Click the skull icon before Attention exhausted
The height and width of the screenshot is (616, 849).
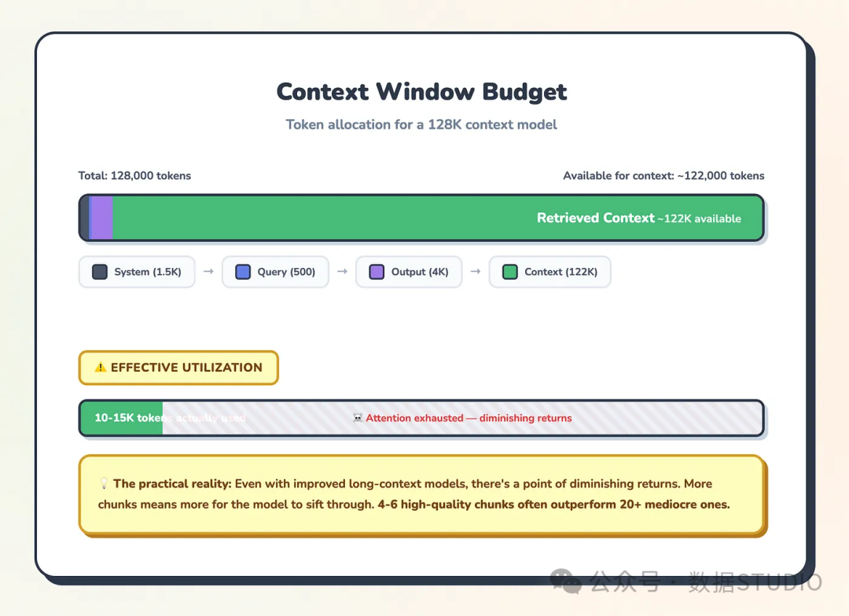(x=358, y=418)
